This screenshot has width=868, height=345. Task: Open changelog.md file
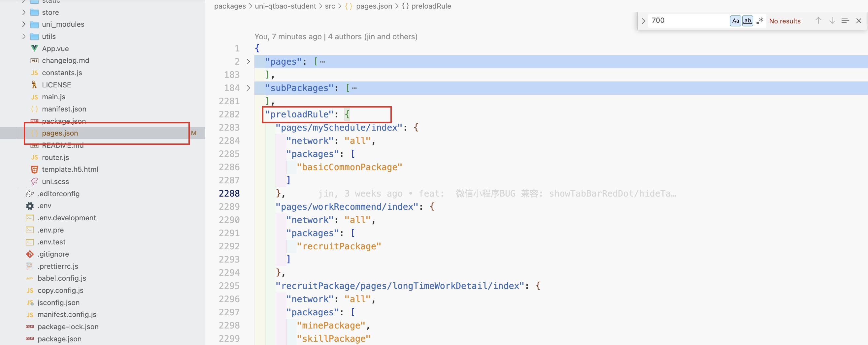[65, 61]
